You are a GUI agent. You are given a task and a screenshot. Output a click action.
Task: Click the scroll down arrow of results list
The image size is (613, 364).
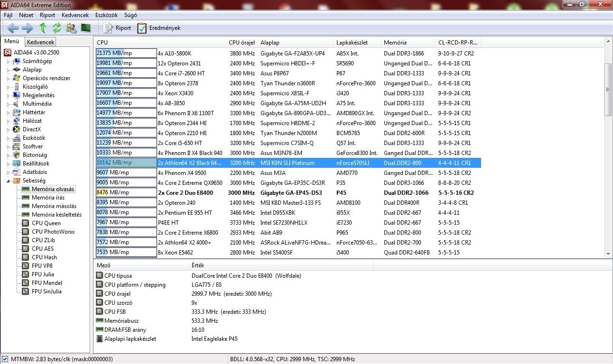pyautogui.click(x=608, y=254)
